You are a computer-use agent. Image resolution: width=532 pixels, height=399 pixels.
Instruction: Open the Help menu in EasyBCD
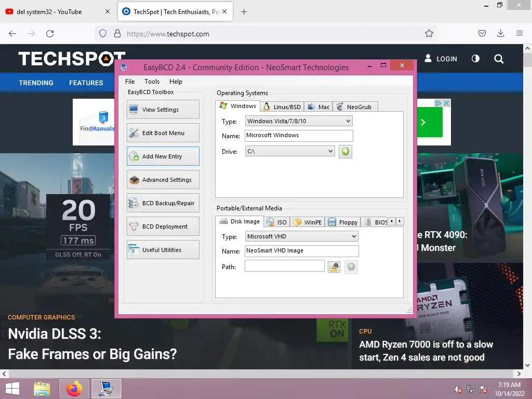(x=176, y=82)
